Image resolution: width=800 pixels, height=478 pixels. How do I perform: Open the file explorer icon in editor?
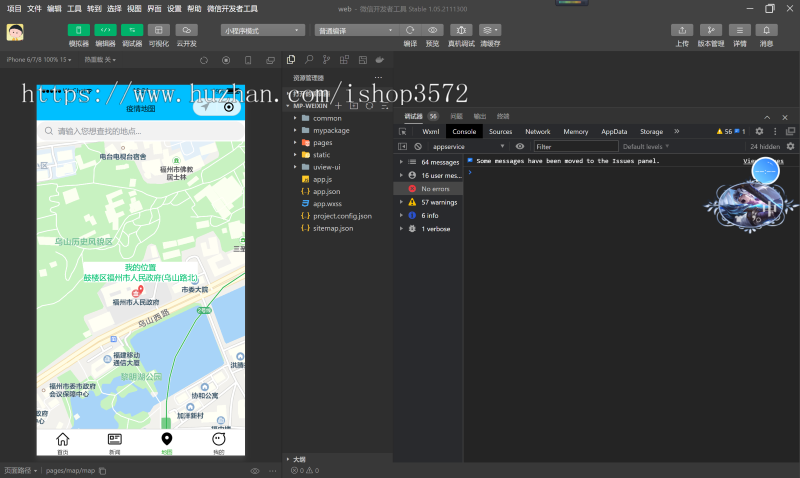click(x=291, y=60)
